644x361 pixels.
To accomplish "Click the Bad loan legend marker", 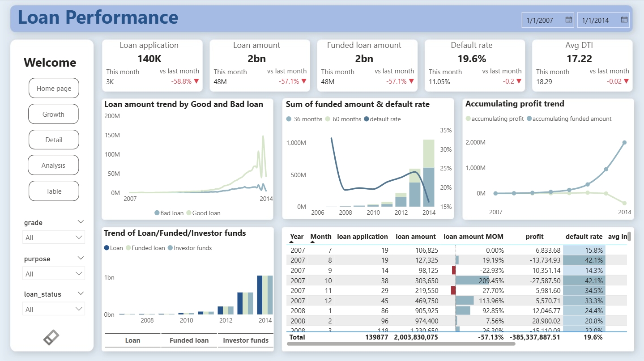I will pyautogui.click(x=157, y=213).
